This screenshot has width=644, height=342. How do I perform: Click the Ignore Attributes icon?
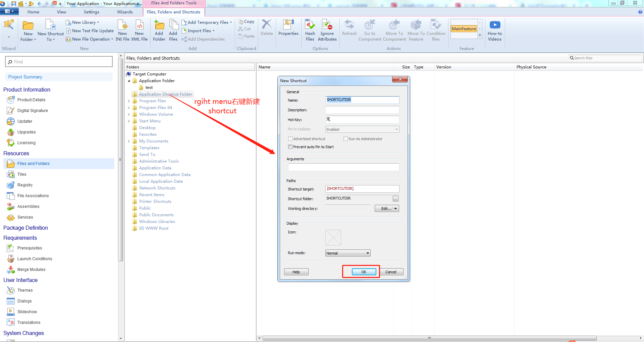(327, 30)
